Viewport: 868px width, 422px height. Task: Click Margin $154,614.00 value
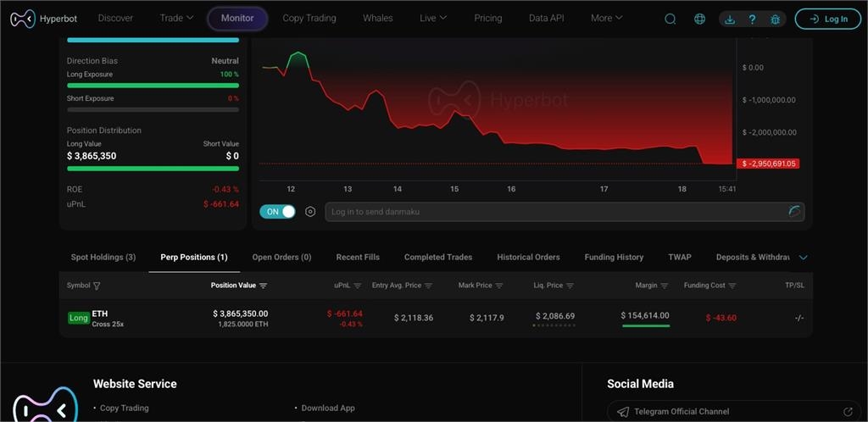click(645, 316)
